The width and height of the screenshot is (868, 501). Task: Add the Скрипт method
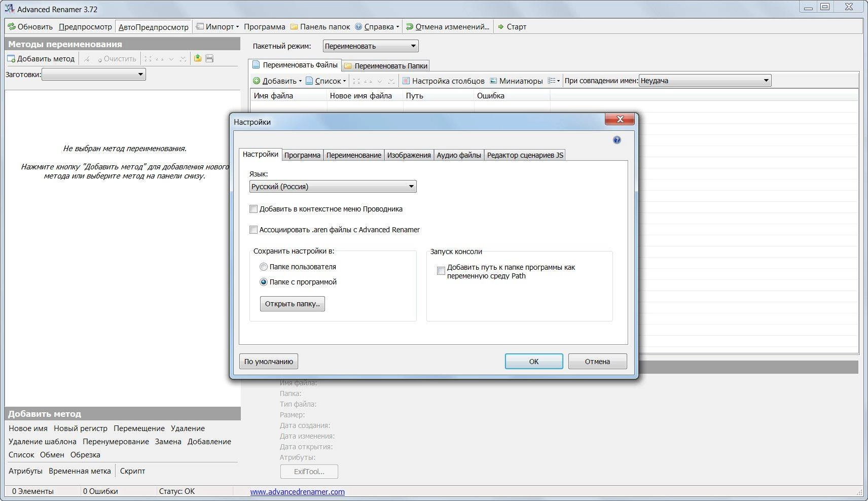[x=132, y=471]
